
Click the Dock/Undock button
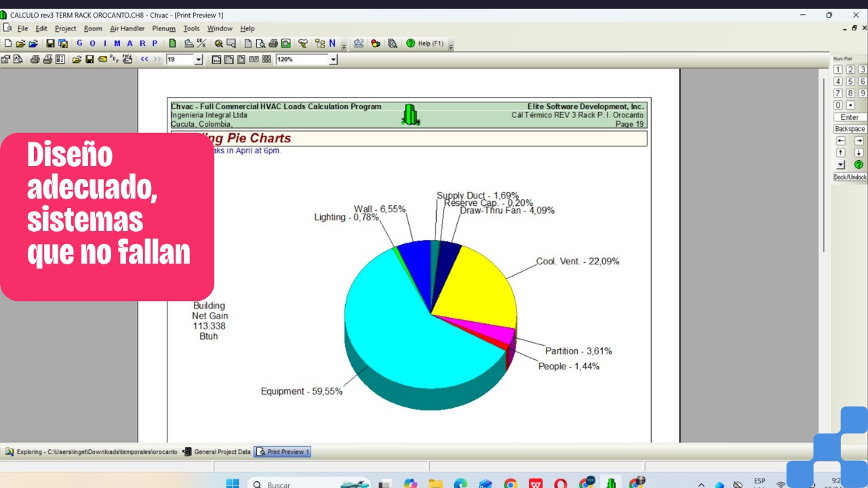click(850, 177)
